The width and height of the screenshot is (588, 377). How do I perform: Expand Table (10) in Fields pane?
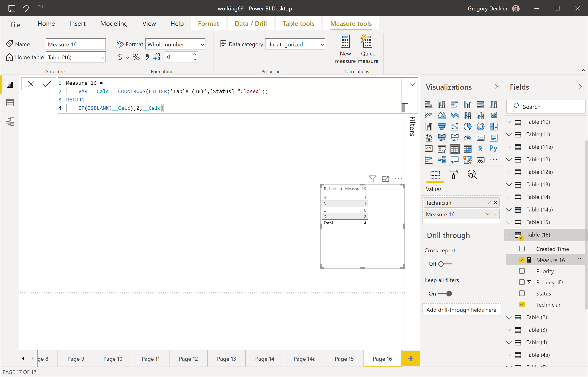coord(509,122)
